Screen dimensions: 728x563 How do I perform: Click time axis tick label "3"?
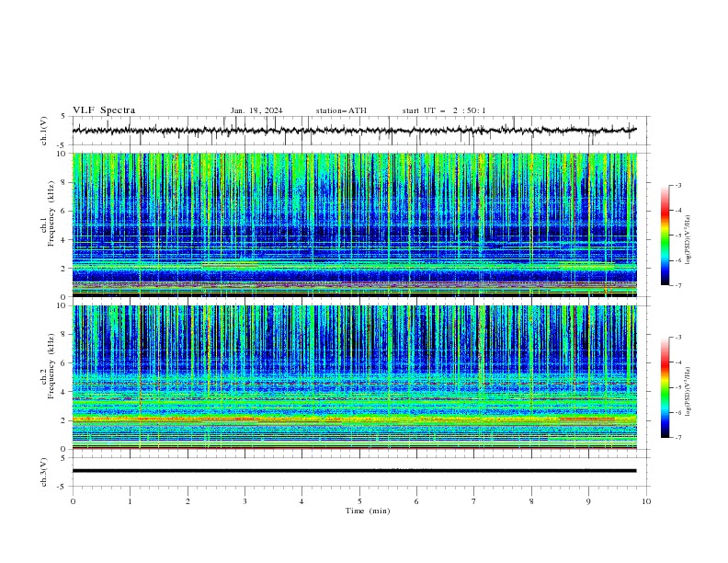[x=245, y=501]
